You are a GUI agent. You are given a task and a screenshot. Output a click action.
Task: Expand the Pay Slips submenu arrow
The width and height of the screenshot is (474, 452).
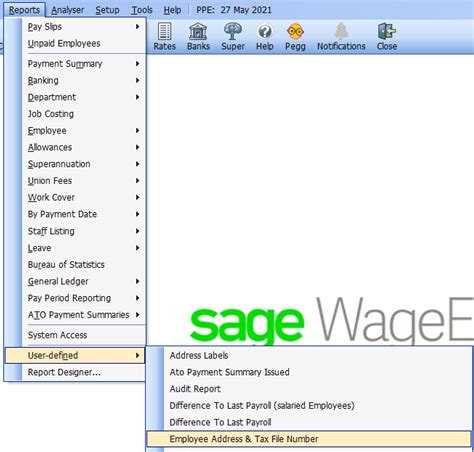point(137,27)
